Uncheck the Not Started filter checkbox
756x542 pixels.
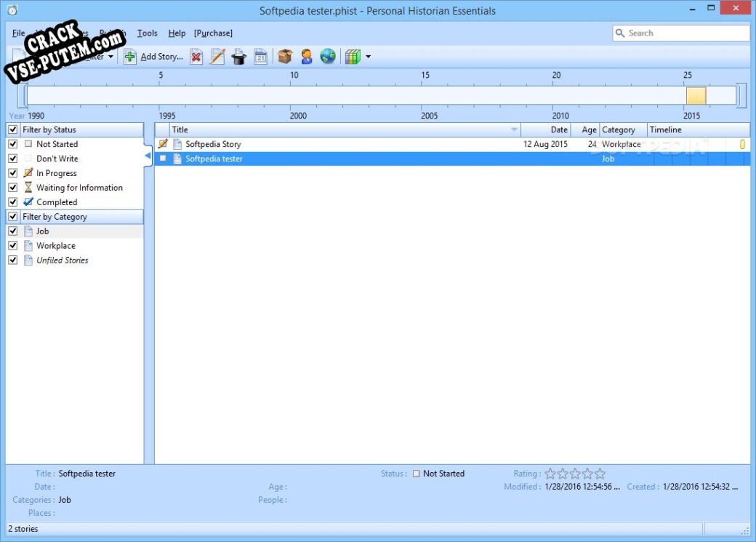click(13, 144)
